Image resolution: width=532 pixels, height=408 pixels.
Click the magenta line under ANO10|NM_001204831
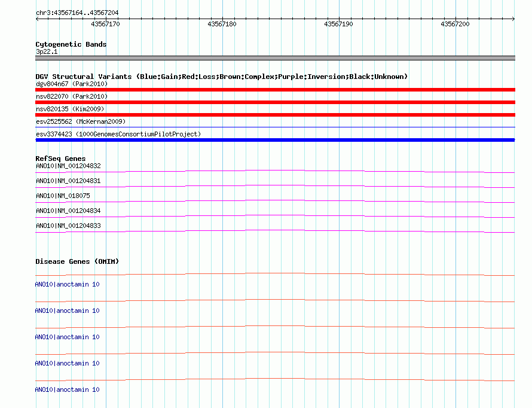(x=275, y=186)
